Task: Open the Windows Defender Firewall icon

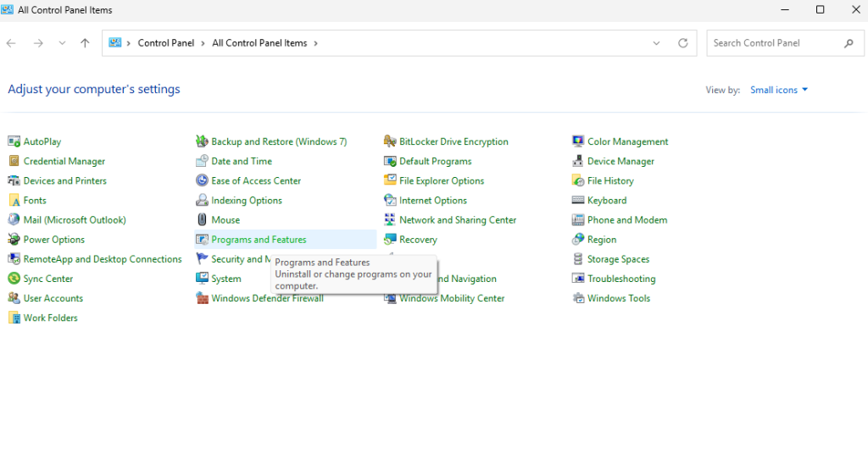Action: click(x=202, y=298)
